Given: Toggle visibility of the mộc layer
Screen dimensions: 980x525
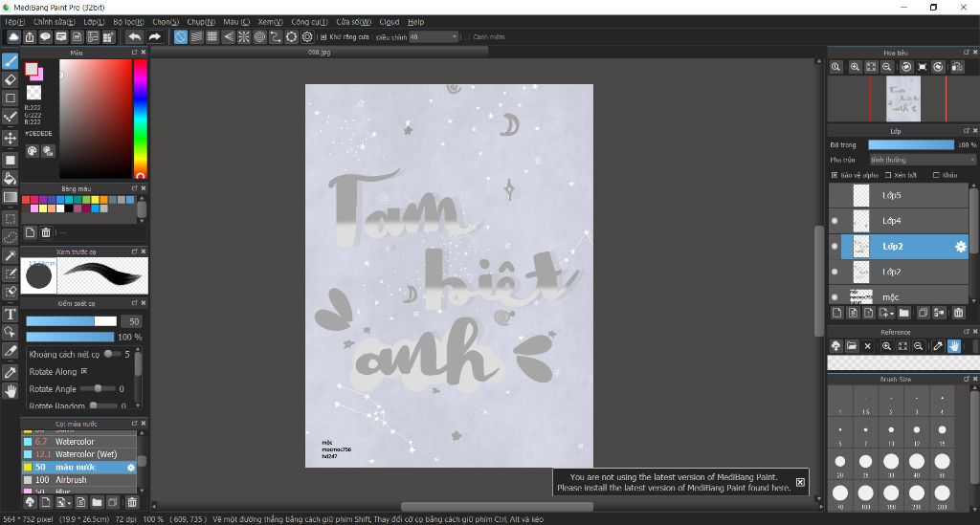Looking at the screenshot, I should [x=835, y=297].
